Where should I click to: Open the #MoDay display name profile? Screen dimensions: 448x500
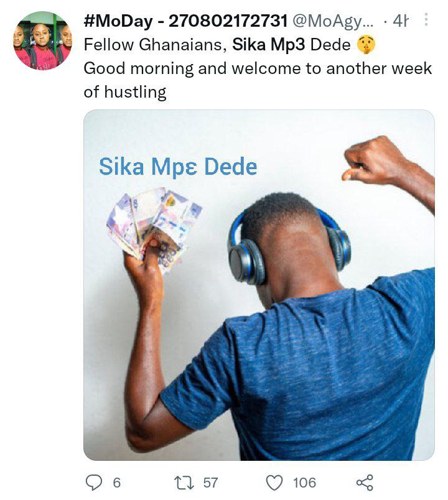tap(185, 21)
